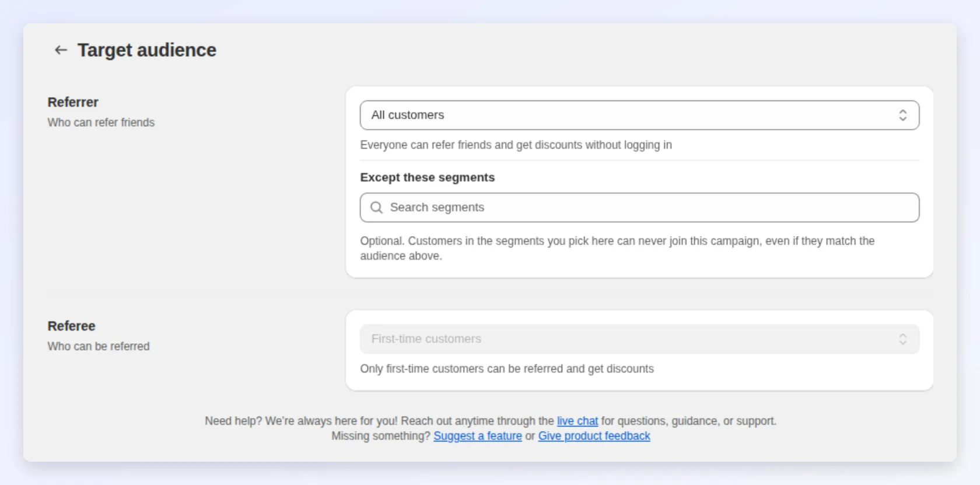Open the Give product feedback link
The width and height of the screenshot is (980, 485).
[594, 436]
